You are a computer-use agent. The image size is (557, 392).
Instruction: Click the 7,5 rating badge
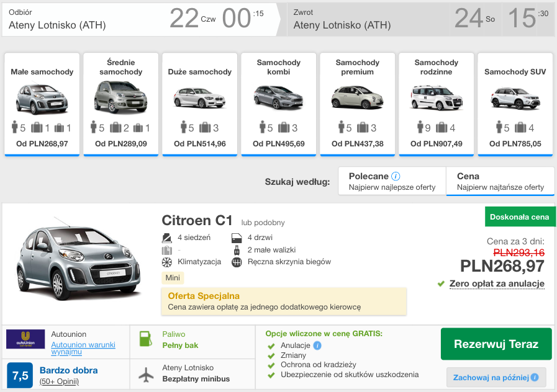coord(20,375)
